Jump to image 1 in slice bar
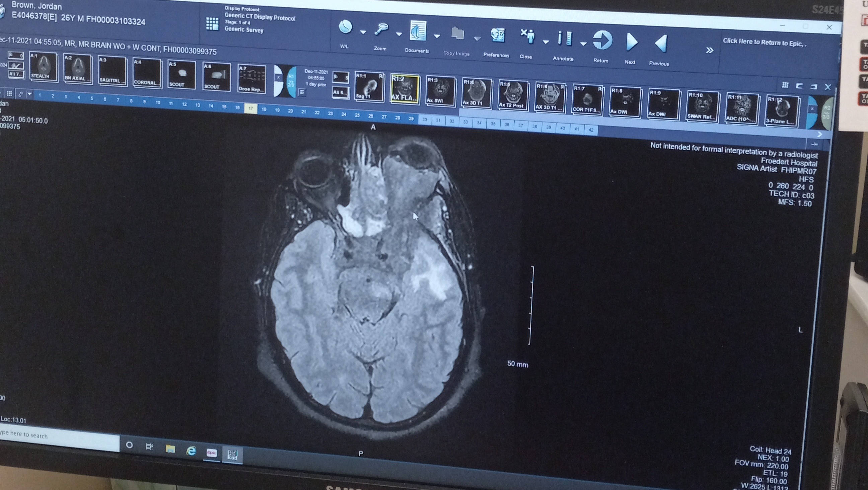Screen dimensions: 868x490 point(40,95)
